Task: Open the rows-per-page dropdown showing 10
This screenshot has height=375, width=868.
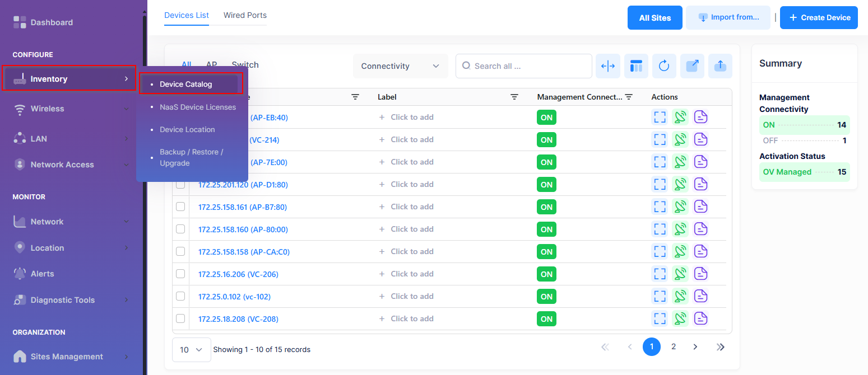Action: 191,350
